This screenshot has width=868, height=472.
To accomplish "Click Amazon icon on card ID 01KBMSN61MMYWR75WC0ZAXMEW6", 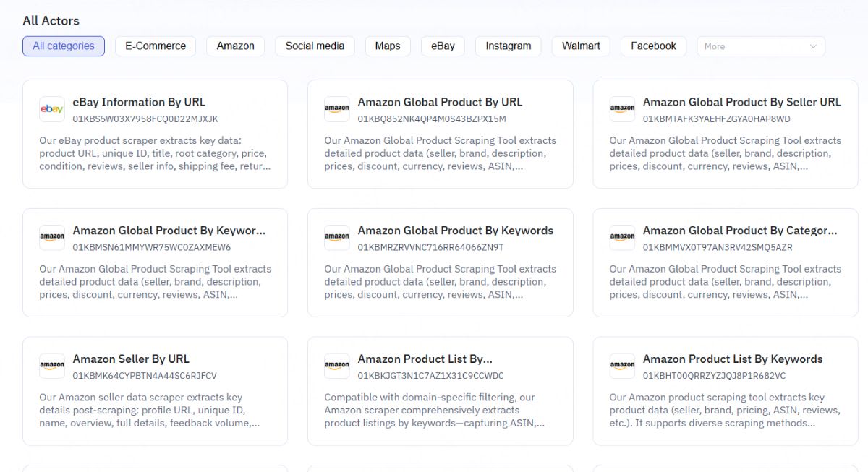I will tap(52, 237).
